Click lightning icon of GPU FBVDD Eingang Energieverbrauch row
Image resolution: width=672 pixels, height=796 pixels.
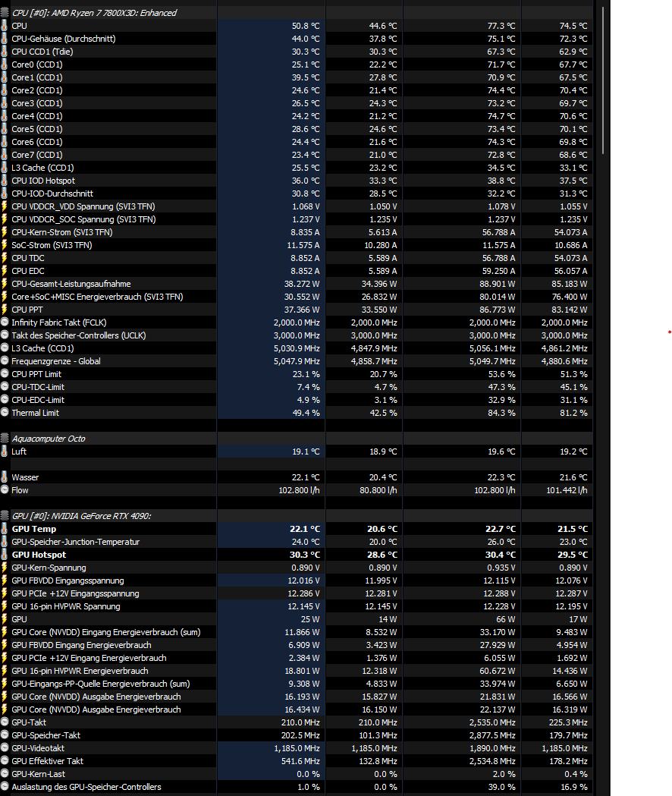(5, 645)
